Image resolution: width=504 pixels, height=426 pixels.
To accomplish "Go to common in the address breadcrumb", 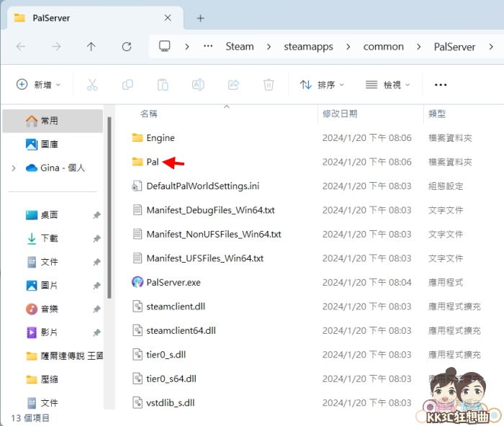I will 384,47.
